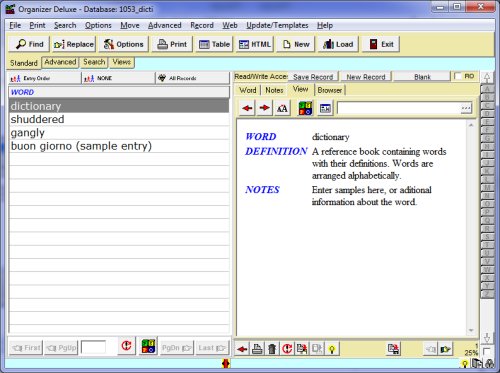This screenshot has height=373, width=500.
Task: Open the Update/Templates menu
Action: [x=277, y=25]
